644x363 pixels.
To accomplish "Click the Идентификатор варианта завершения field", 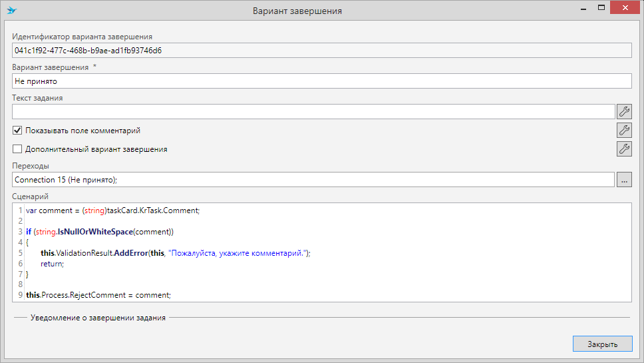I will click(x=321, y=50).
